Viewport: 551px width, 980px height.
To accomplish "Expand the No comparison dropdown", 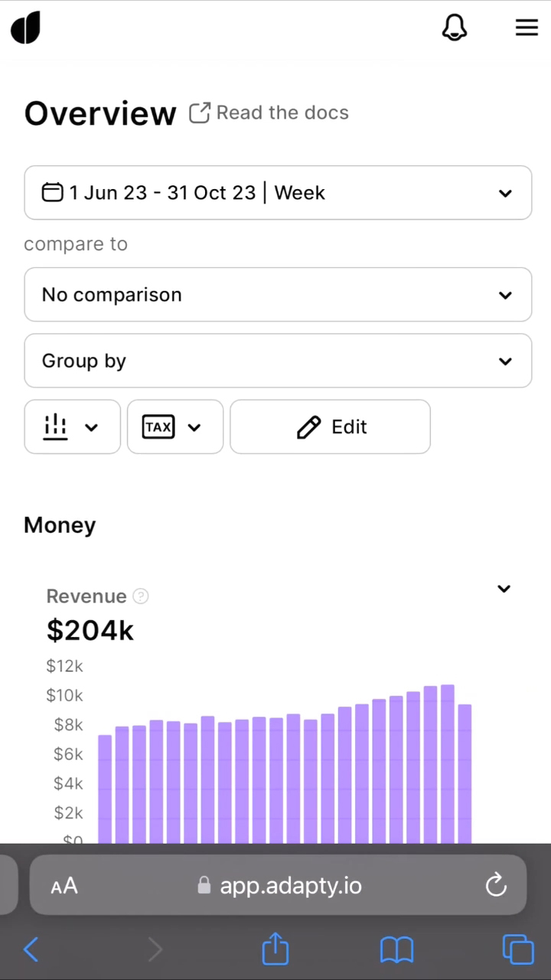I will tap(278, 295).
